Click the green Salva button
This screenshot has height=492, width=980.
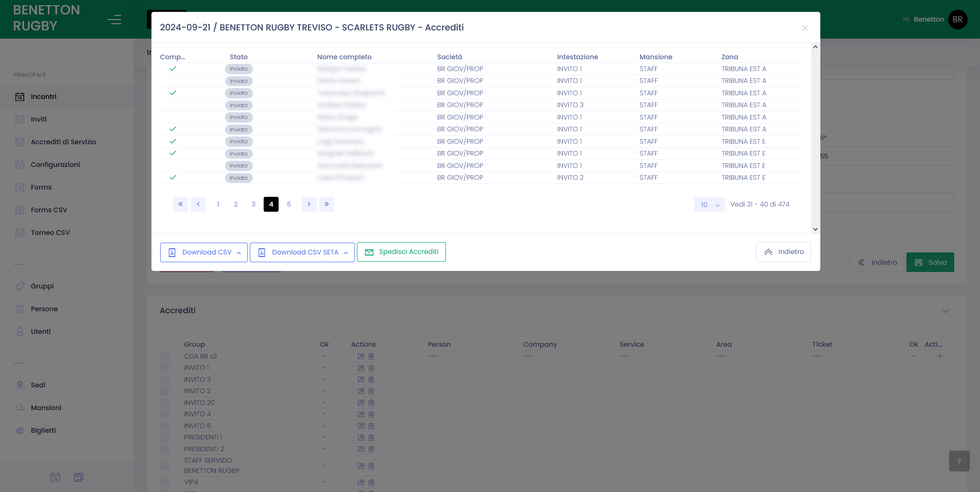tap(930, 262)
